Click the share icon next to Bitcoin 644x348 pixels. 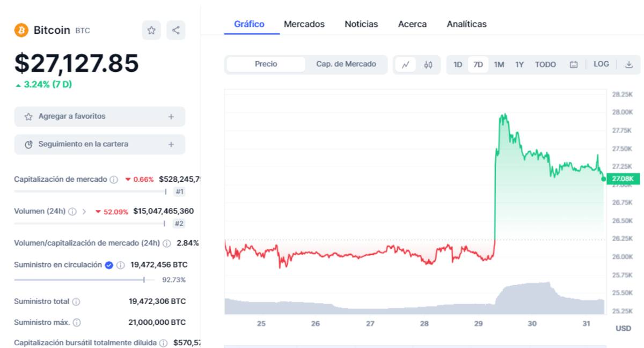click(176, 31)
